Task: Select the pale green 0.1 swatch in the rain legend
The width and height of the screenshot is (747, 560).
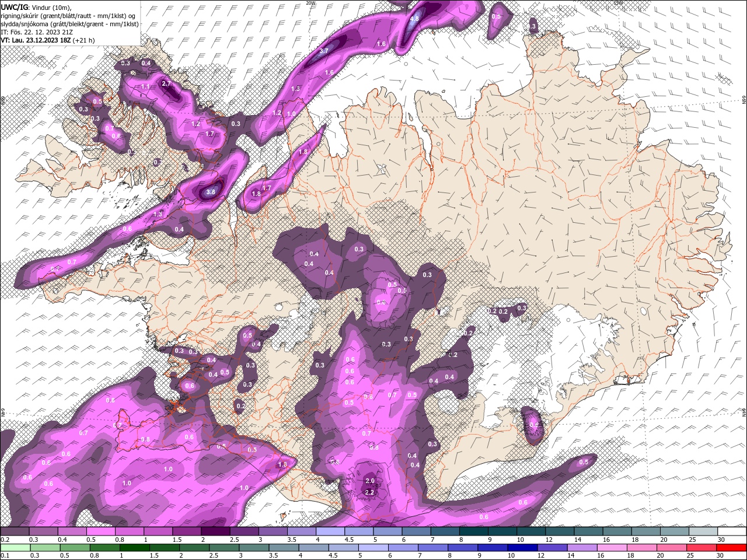Action: [x=15, y=548]
